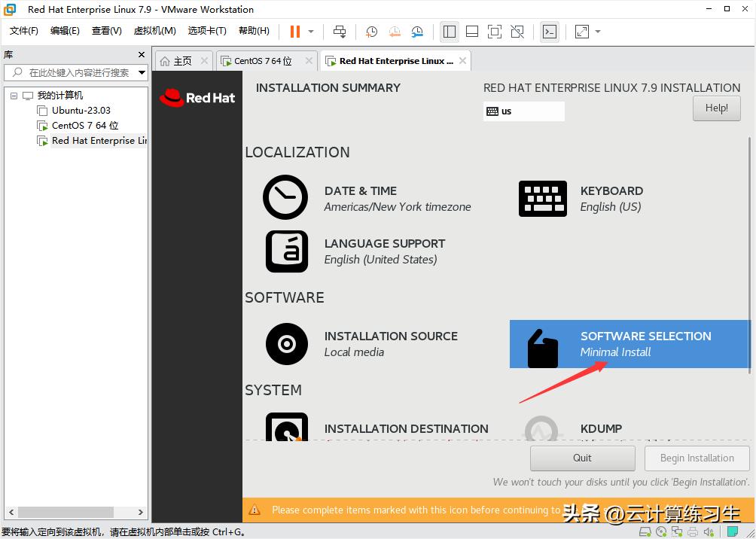Click the virtual CD/DVD status icon

pos(661,531)
